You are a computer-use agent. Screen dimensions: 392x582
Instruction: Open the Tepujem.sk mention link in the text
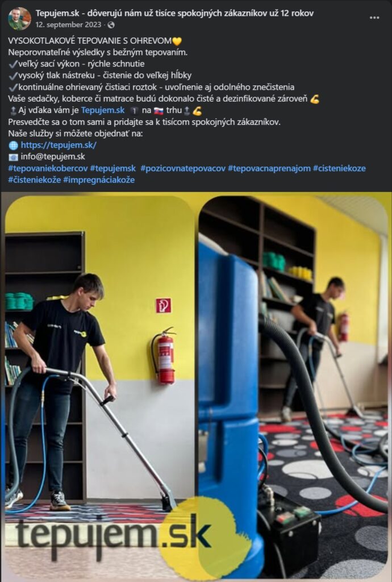[x=103, y=110]
